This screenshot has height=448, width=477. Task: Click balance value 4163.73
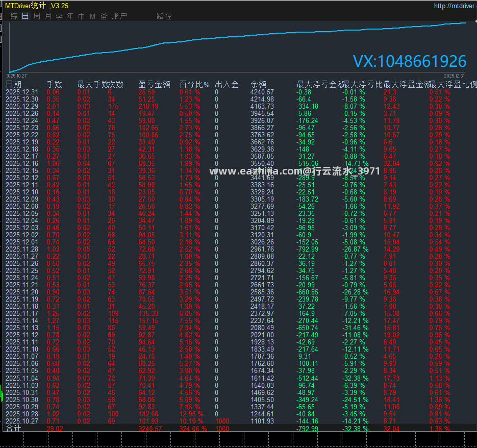[x=262, y=106]
